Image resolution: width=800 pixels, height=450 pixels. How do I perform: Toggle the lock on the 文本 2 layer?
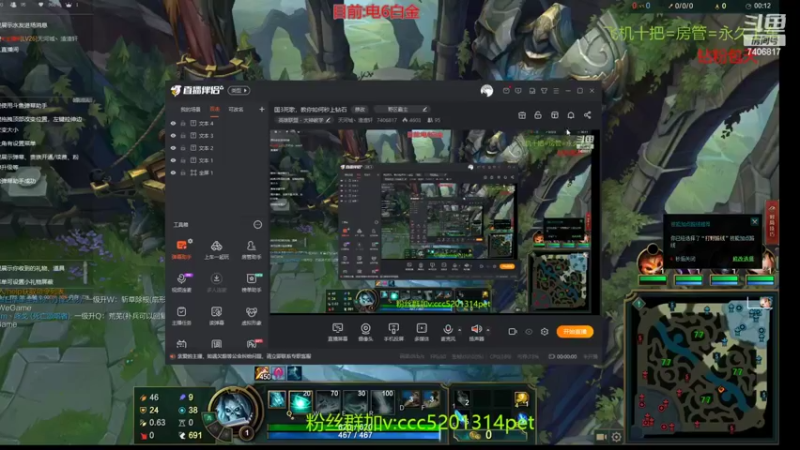tap(183, 148)
